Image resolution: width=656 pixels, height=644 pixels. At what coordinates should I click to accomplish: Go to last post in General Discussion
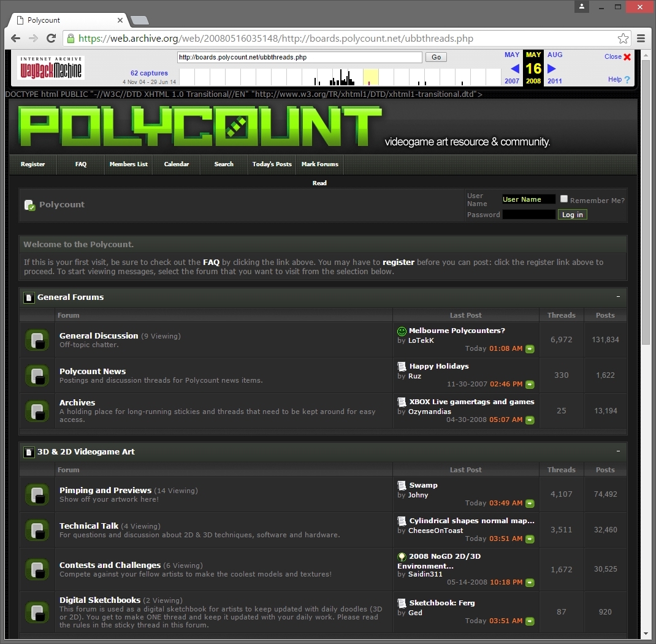pos(530,349)
